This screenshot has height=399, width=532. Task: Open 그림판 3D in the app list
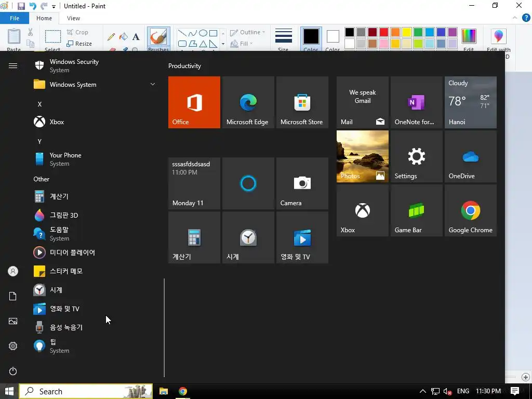(x=95, y=215)
